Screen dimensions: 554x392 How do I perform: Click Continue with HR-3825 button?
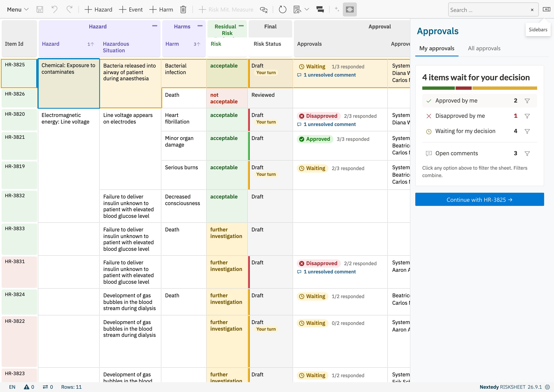pos(480,199)
